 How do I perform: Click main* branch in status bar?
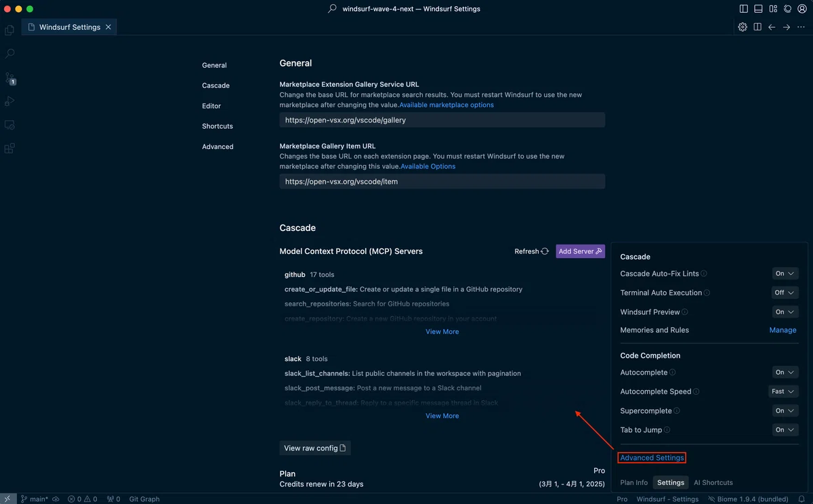click(x=34, y=499)
